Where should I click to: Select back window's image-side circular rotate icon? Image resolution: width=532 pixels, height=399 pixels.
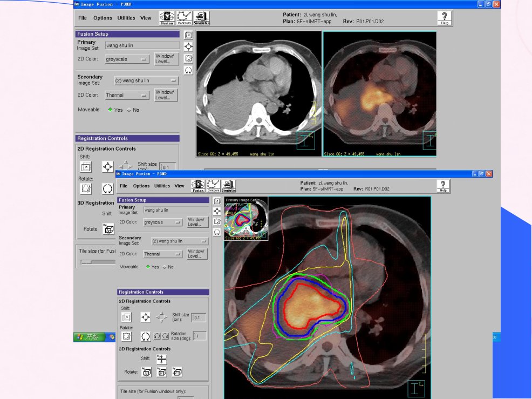pos(188,70)
